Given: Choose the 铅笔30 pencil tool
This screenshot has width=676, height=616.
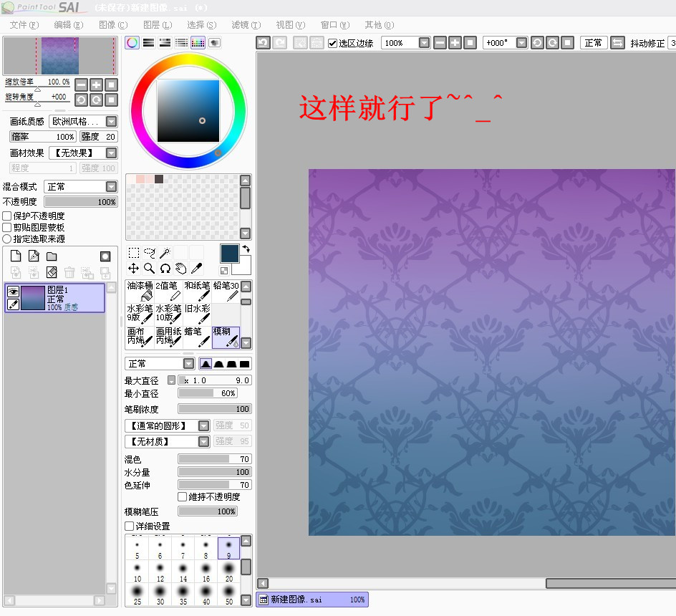Looking at the screenshot, I should (226, 292).
